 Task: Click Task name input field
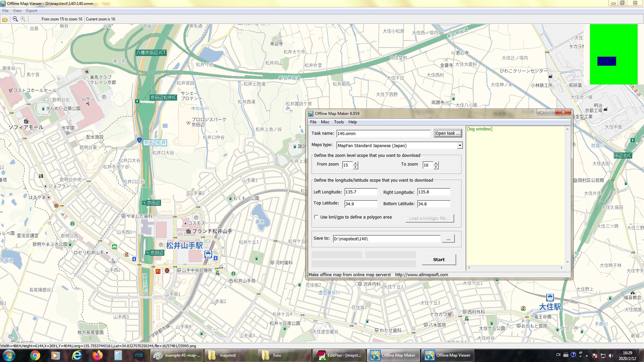383,133
